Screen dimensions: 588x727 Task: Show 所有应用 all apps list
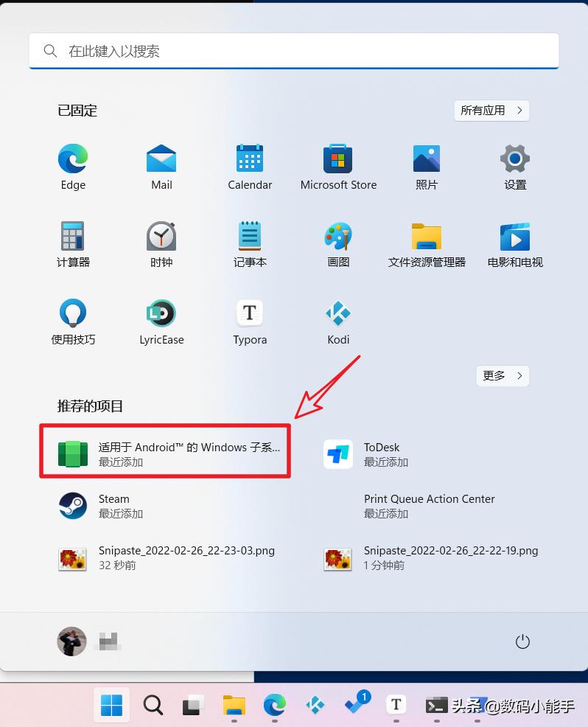[491, 111]
